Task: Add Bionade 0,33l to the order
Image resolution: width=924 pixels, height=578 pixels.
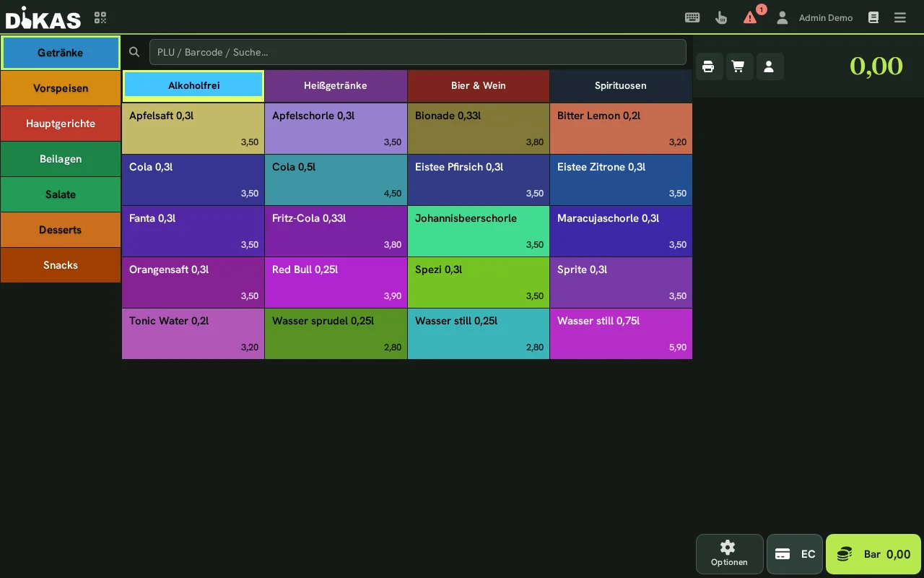Action: (x=479, y=129)
